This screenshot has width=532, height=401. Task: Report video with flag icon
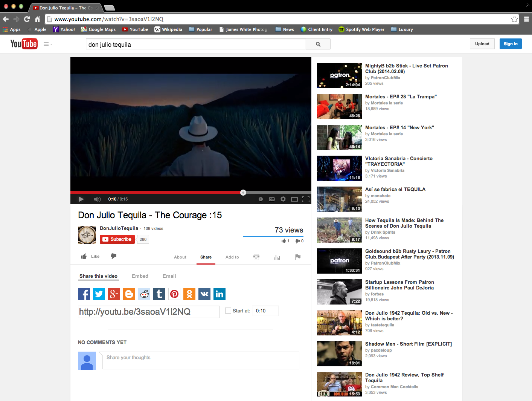[x=298, y=257]
